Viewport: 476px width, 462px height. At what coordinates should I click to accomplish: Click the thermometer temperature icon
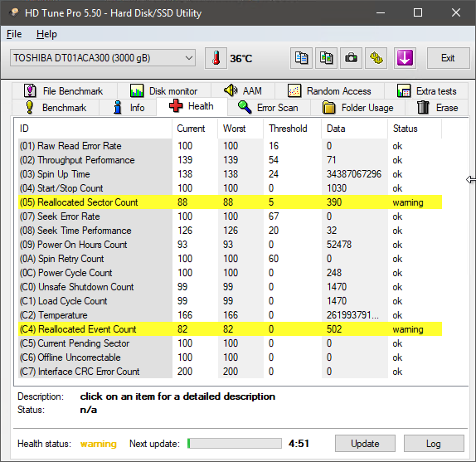coord(216,58)
